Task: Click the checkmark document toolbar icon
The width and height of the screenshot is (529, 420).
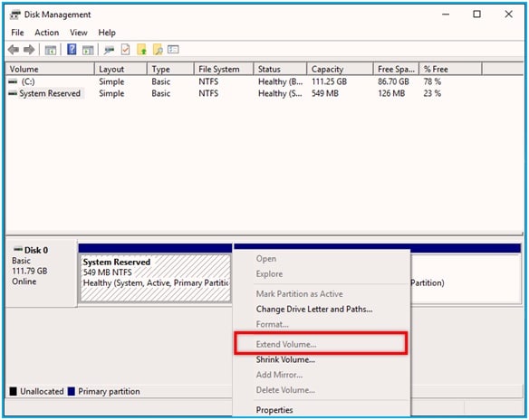Action: [126, 50]
